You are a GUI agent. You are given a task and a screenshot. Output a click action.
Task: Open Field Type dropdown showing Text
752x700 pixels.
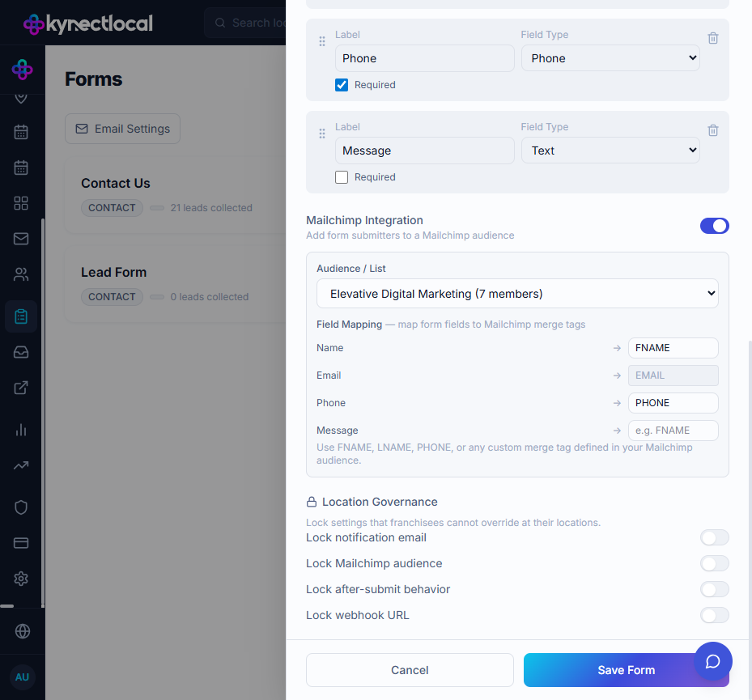(x=610, y=151)
